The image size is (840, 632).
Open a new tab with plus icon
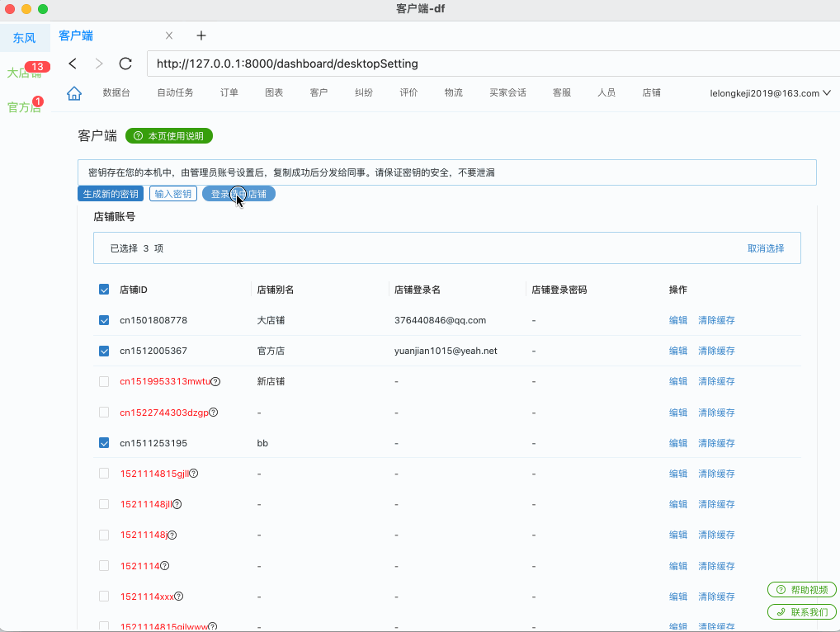pos(201,35)
